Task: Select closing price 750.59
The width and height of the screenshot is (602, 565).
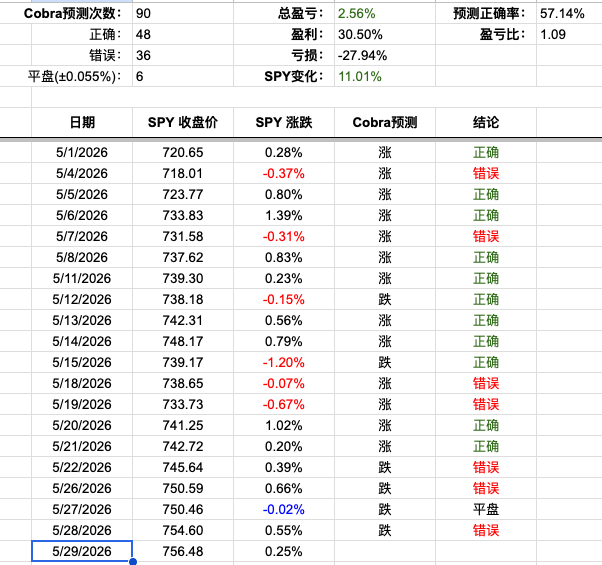Action: point(183,488)
